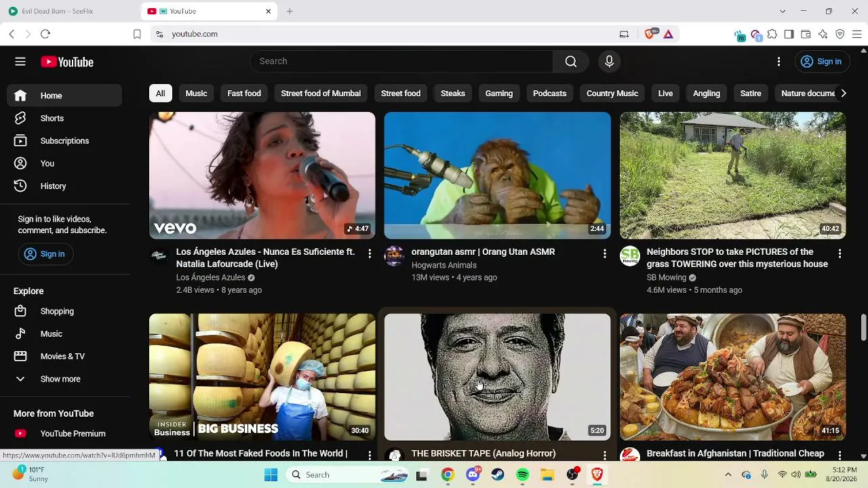Select the Podcasts filter chip
868x488 pixels.
tap(549, 94)
